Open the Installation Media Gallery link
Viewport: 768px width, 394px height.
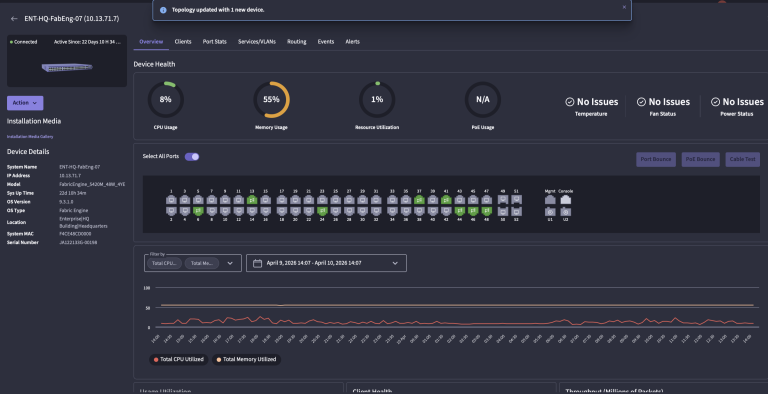(30, 137)
